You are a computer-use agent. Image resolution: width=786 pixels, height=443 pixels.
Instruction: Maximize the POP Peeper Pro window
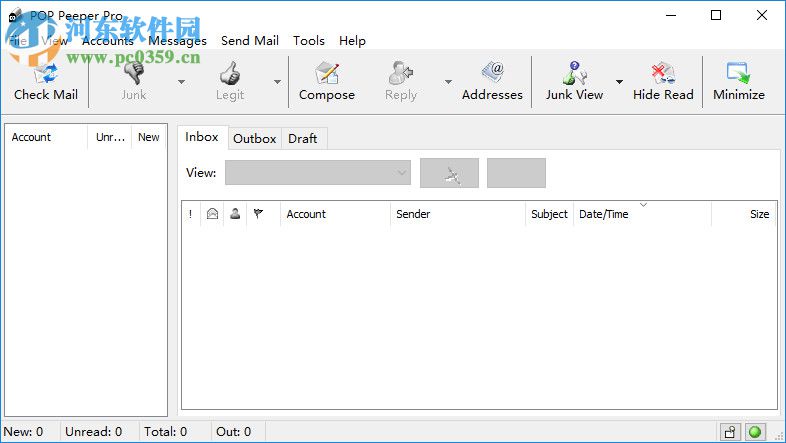(x=716, y=15)
